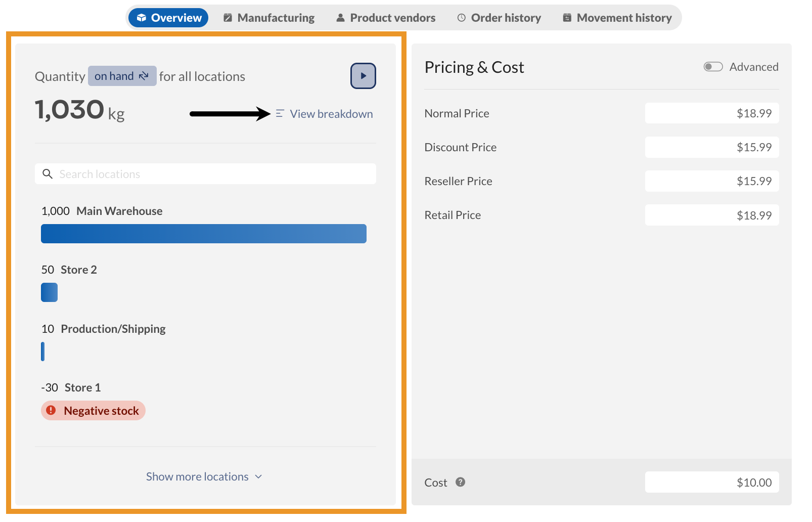Enable the Advanced pricing toggle
812x522 pixels.
[713, 66]
